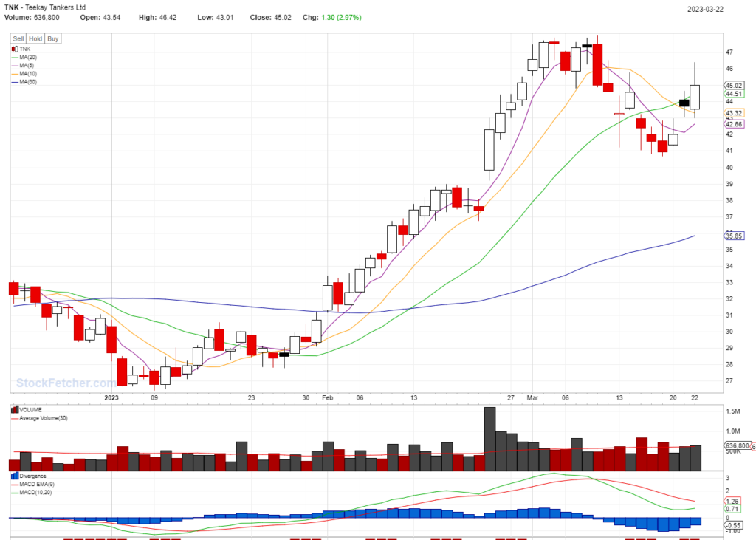The width and height of the screenshot is (756, 540).
Task: Click the Divergence histogram legend icon
Action: (x=15, y=476)
